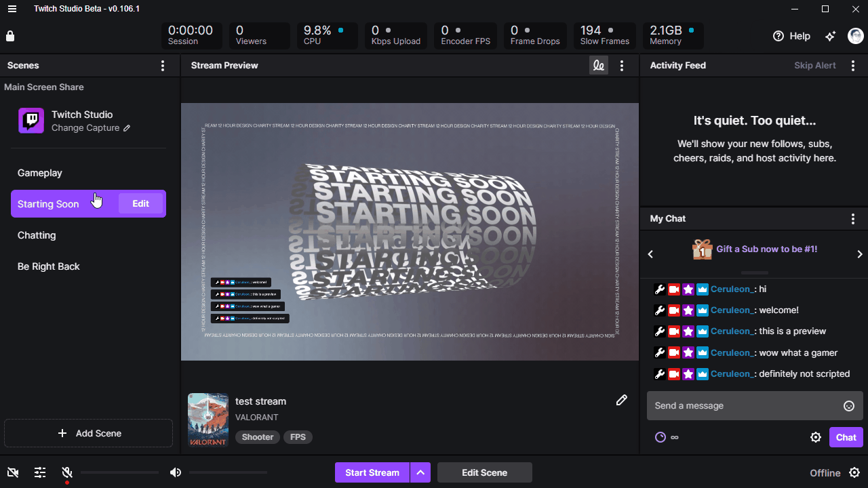Viewport: 868px width, 488px height.
Task: Click Edit Scene button
Action: tap(484, 472)
